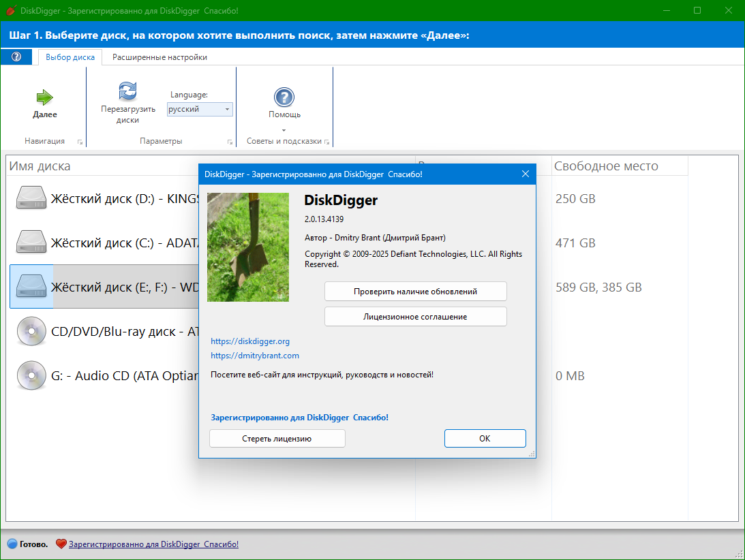Select the G: Audio CD disc icon
The width and height of the screenshot is (745, 560).
tap(31, 375)
